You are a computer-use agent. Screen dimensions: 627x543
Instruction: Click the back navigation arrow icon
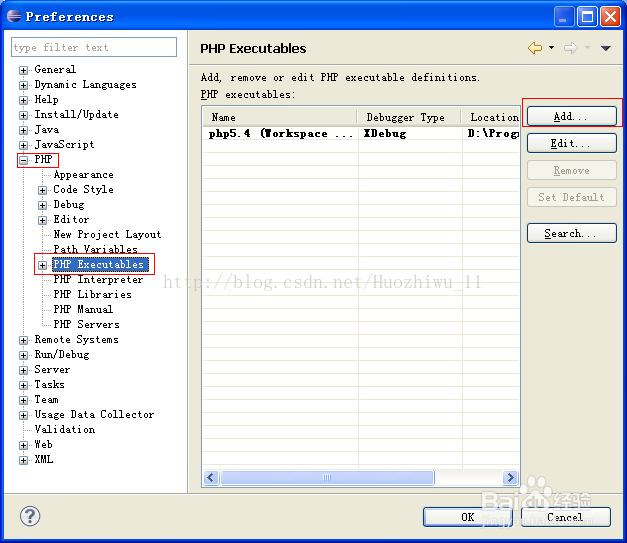535,48
